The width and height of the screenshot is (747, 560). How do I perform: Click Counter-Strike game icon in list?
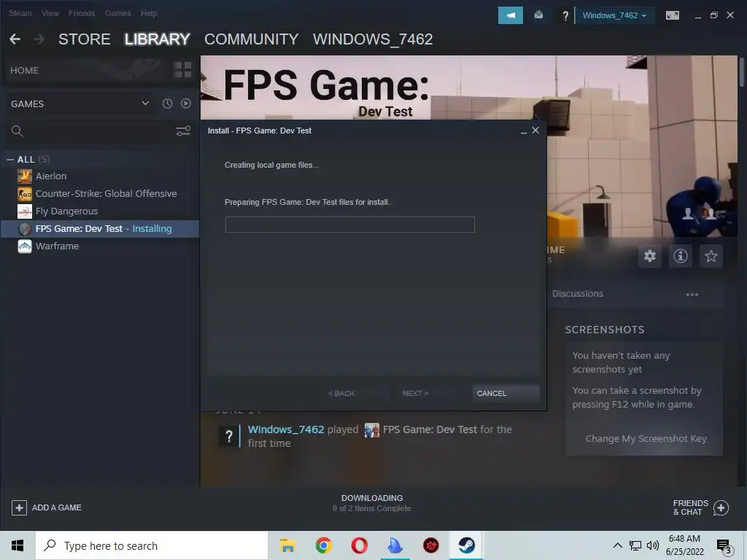tap(24, 194)
